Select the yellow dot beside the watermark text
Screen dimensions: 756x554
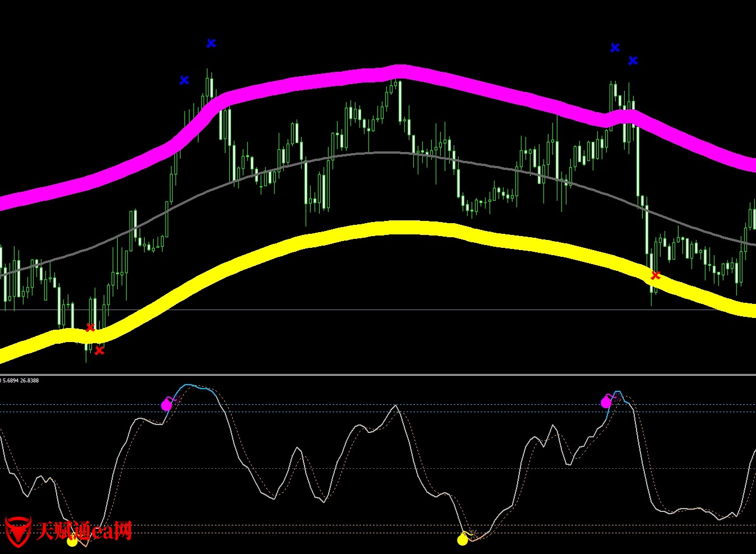tap(72, 541)
